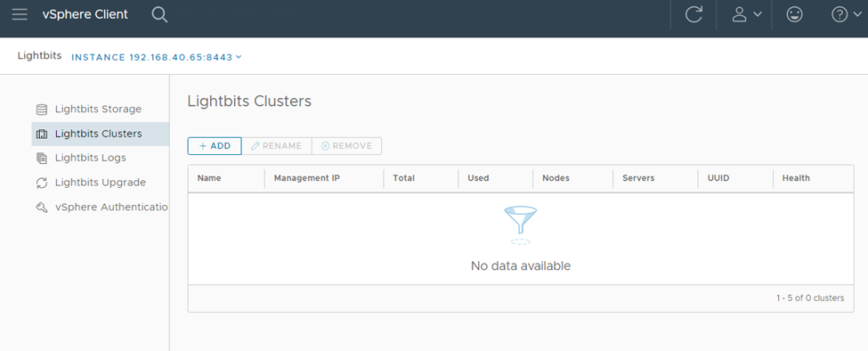Viewport: 868px width, 351px height.
Task: Click the '1 - 5 of 0 clusters' footer text
Action: pyautogui.click(x=810, y=298)
